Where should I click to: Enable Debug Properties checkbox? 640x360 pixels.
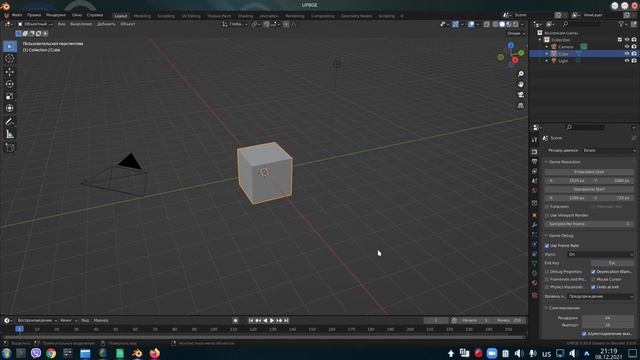coord(547,272)
